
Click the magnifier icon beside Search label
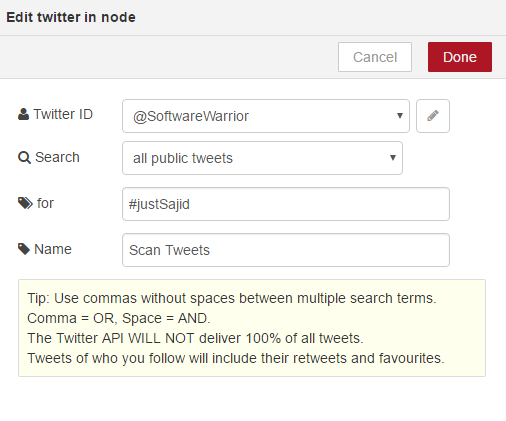point(24,157)
